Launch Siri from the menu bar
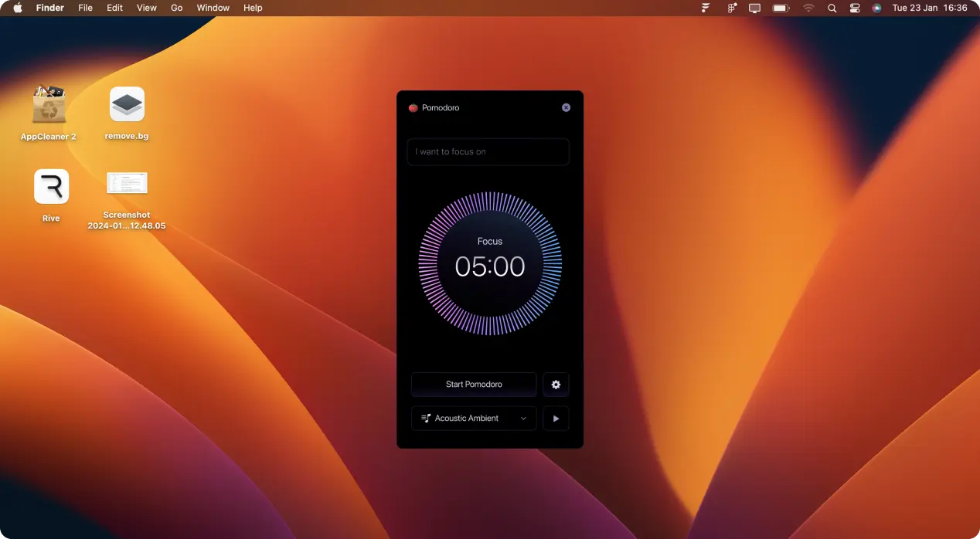The width and height of the screenshot is (980, 539). 876,8
